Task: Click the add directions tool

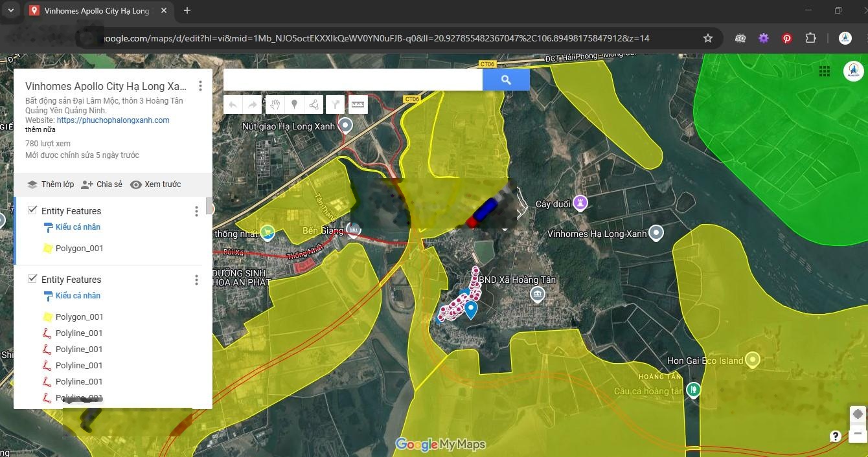Action: (x=336, y=105)
